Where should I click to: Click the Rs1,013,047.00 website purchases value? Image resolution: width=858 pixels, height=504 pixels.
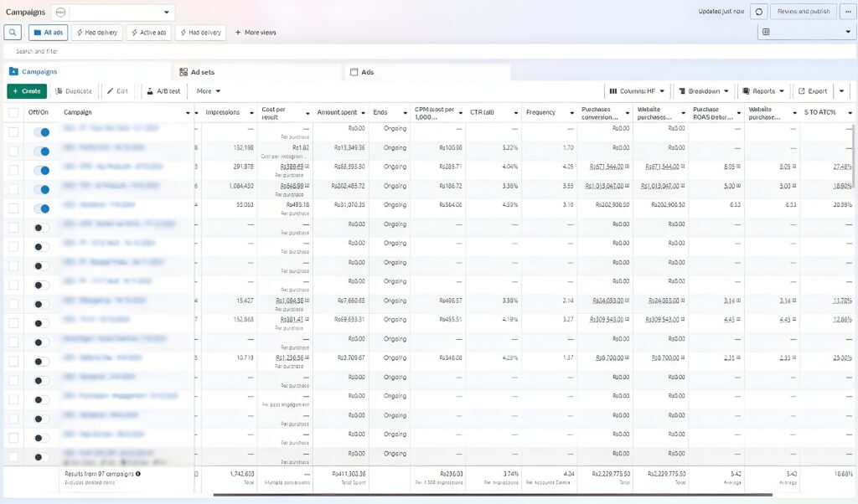click(659, 187)
